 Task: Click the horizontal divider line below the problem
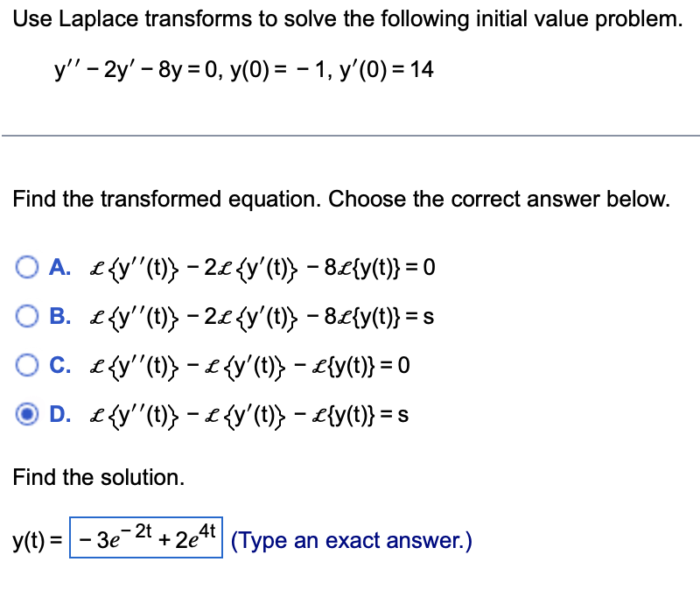[350, 135]
